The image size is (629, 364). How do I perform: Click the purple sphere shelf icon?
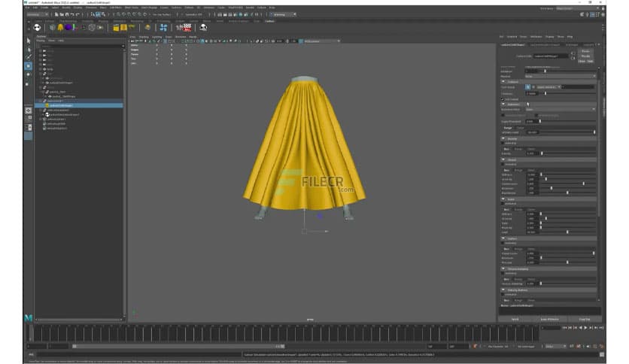[x=68, y=28]
